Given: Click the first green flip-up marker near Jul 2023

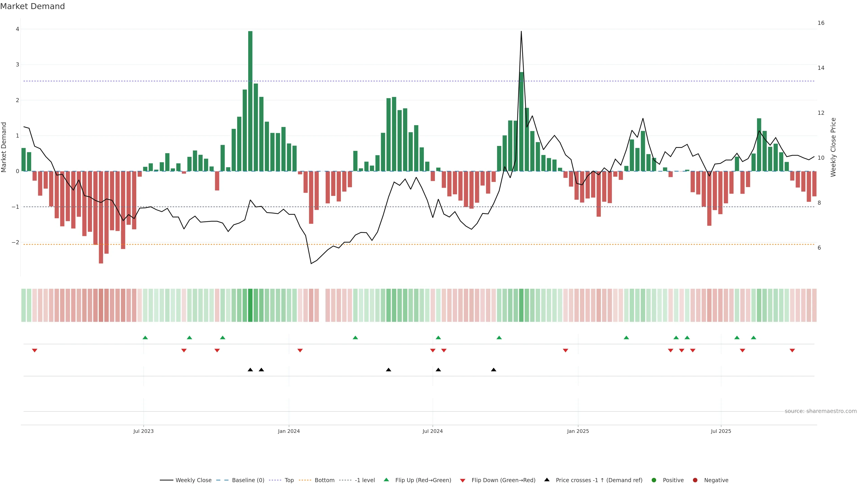Looking at the screenshot, I should (x=145, y=338).
